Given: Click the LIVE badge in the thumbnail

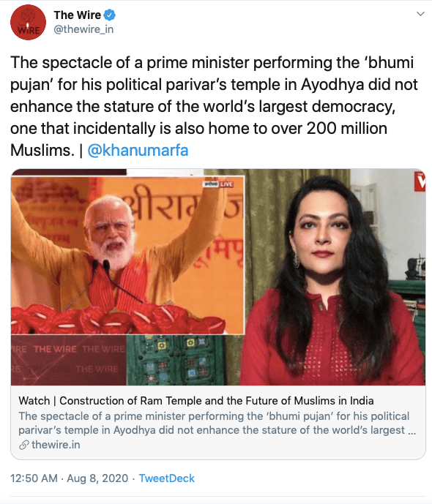Looking at the screenshot, I should pyautogui.click(x=217, y=184).
